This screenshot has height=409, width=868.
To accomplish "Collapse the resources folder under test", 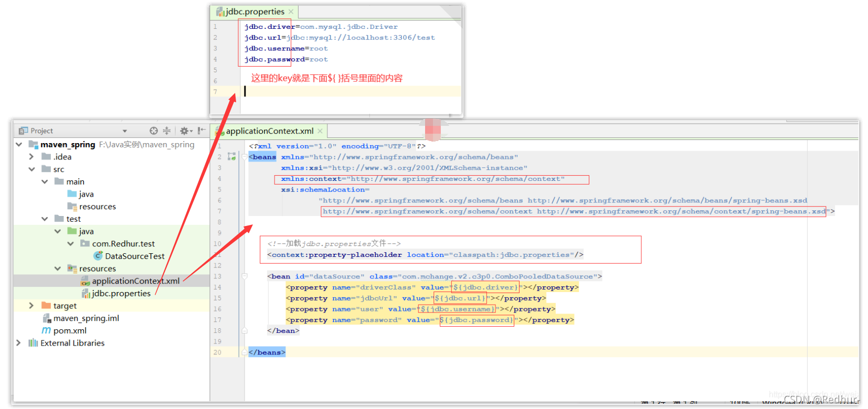I will click(x=57, y=268).
